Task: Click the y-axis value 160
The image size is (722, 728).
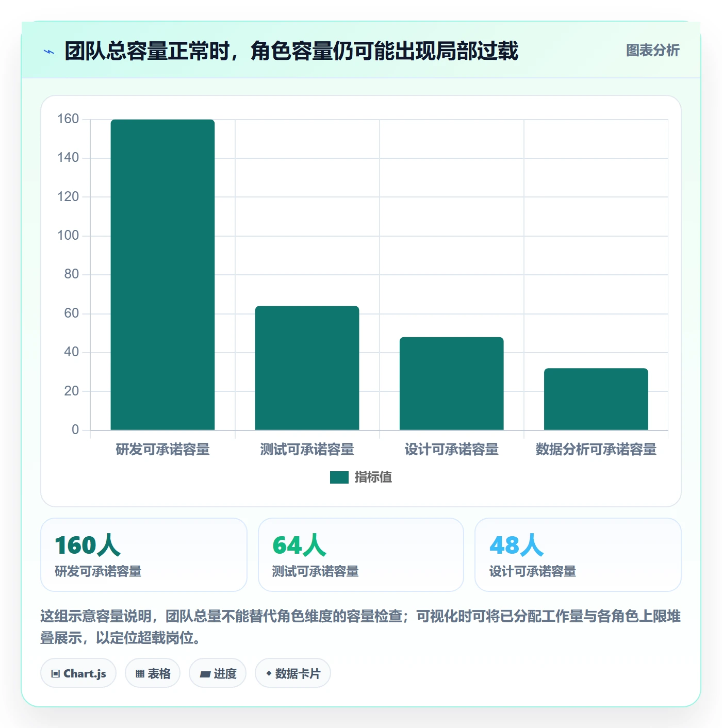Action: pos(68,119)
